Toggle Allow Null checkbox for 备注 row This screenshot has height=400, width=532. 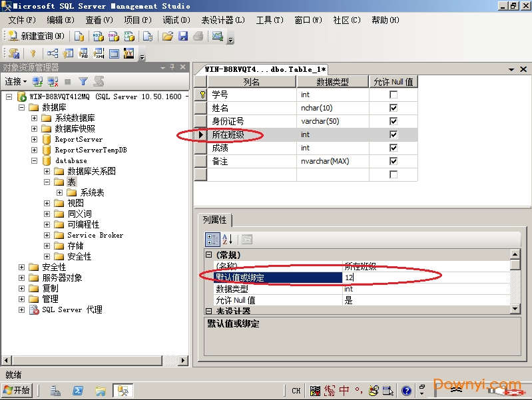(x=394, y=161)
